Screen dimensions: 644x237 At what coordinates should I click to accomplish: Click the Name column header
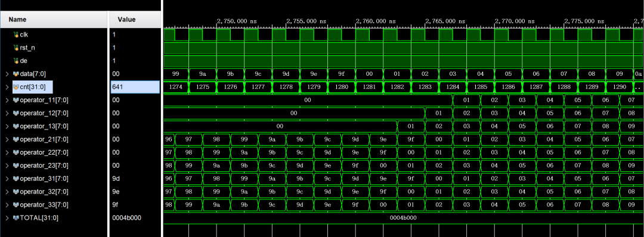point(54,19)
